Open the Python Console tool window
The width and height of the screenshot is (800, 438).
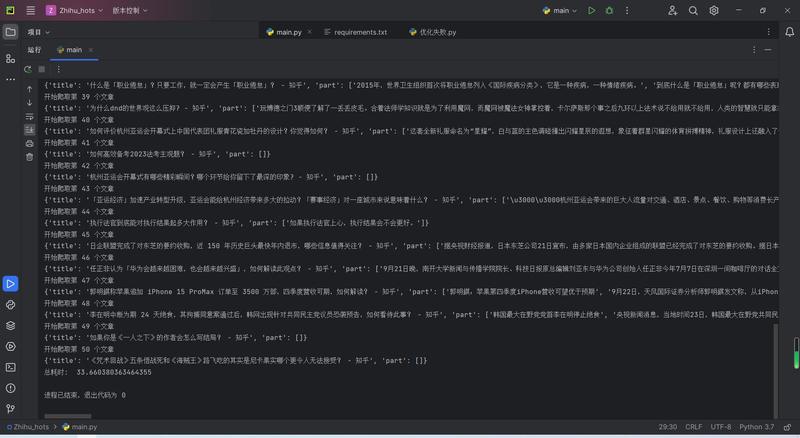point(10,305)
